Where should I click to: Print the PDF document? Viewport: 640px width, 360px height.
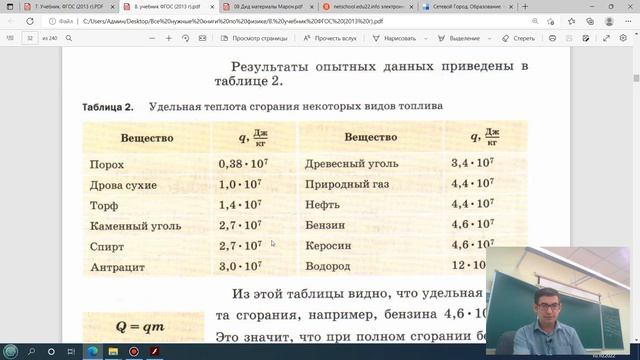(x=552, y=38)
